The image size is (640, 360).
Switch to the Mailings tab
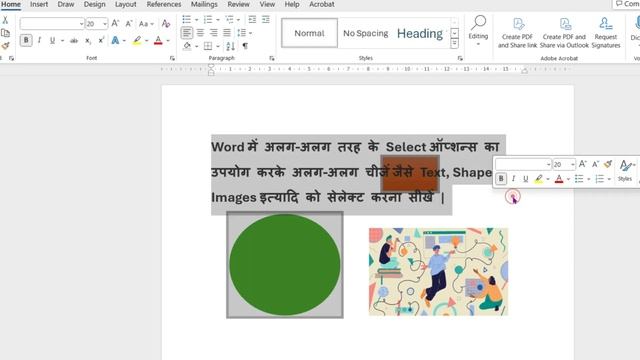pos(204,4)
